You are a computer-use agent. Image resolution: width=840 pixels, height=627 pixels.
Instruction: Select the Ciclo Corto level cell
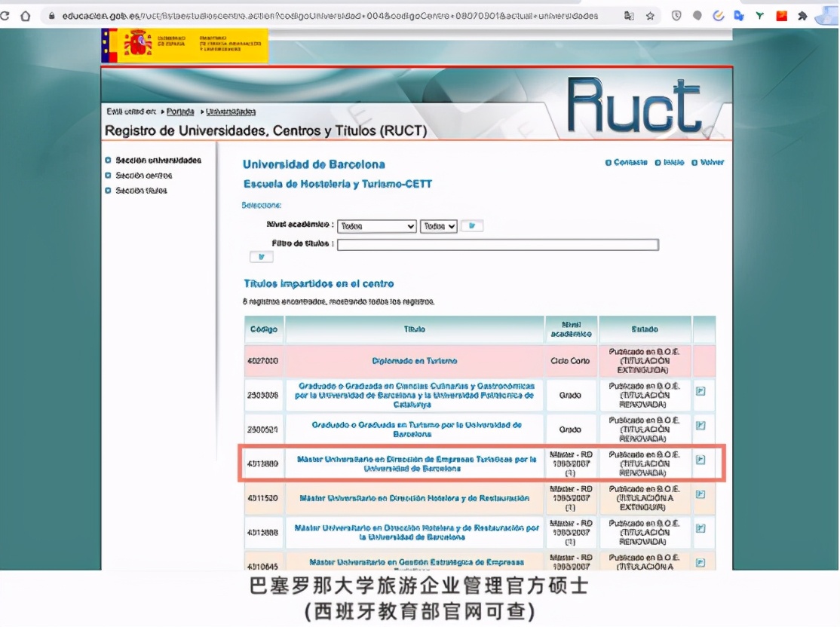click(x=571, y=361)
